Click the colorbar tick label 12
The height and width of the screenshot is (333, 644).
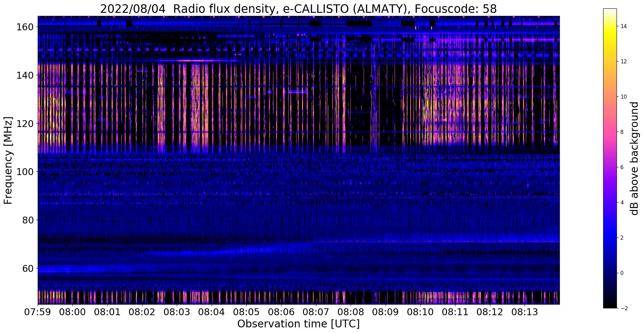click(624, 61)
